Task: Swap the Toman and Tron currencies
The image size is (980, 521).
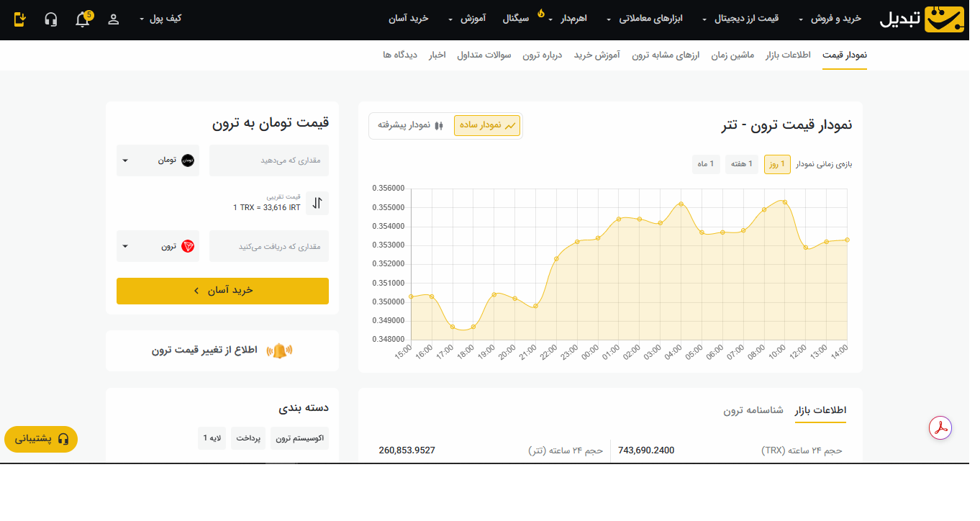Action: click(x=317, y=203)
